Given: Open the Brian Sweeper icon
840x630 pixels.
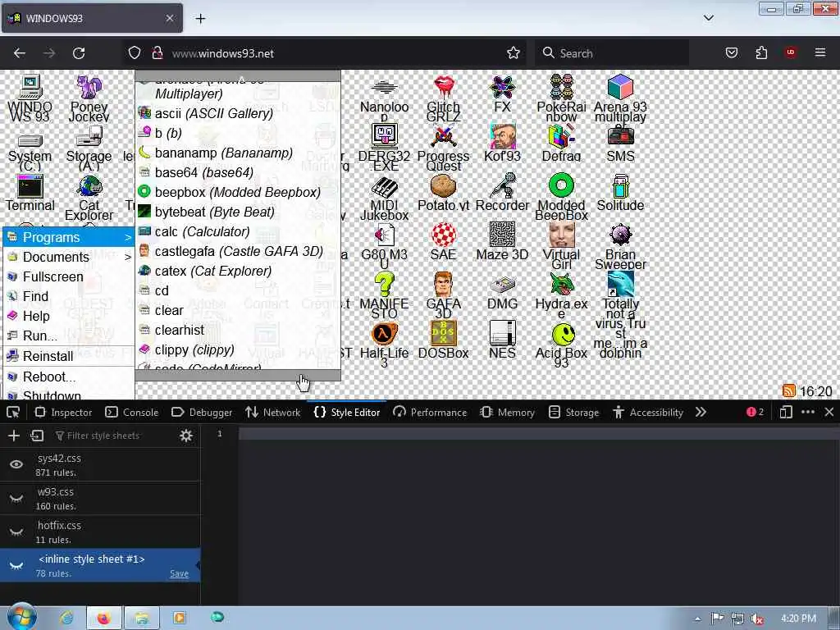Looking at the screenshot, I should (x=620, y=247).
